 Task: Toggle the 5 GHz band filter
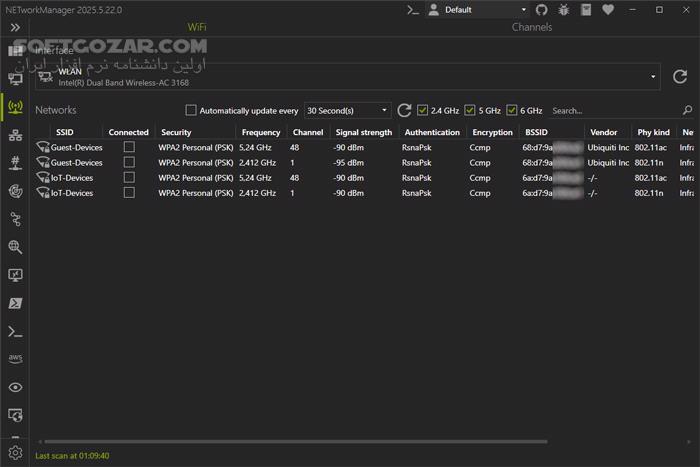click(x=470, y=110)
